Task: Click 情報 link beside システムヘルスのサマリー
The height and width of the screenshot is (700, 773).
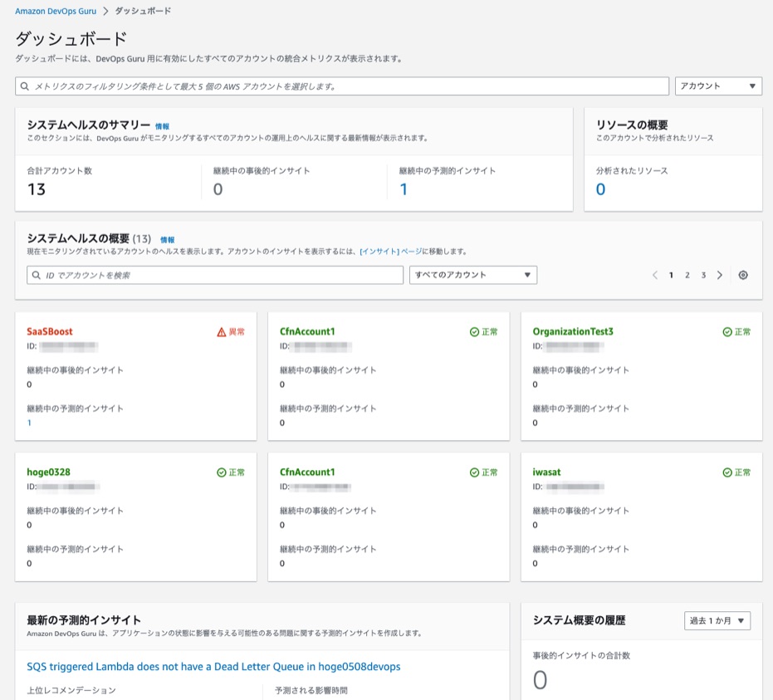Action: (x=162, y=126)
